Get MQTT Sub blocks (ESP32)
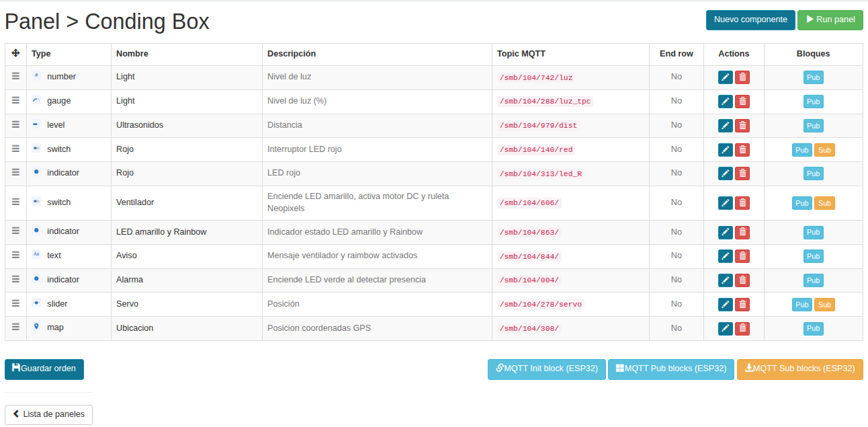The height and width of the screenshot is (427, 868). point(800,369)
